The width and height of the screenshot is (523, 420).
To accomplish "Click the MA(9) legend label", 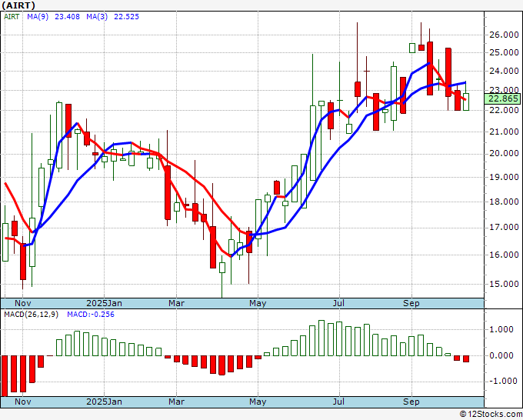I will pyautogui.click(x=38, y=17).
